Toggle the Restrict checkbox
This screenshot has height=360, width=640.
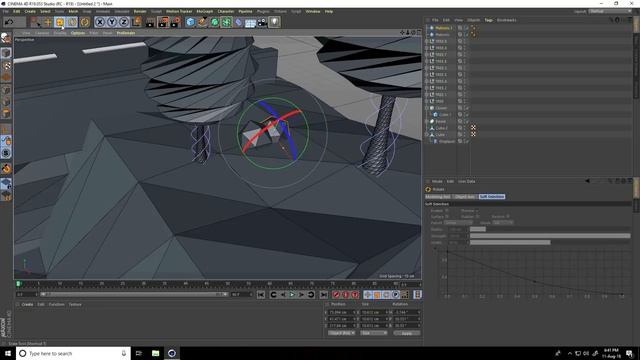pyautogui.click(x=508, y=216)
